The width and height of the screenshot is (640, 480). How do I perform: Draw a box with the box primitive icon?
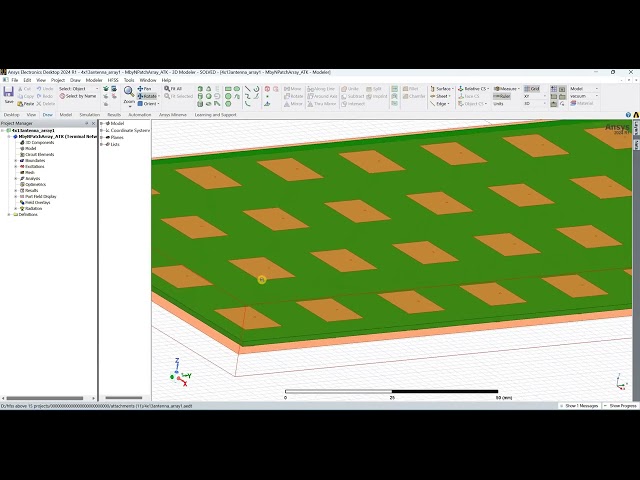point(200,89)
